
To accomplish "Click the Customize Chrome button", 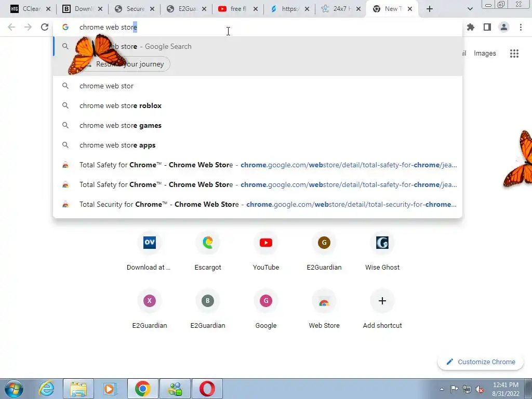I will pos(481,362).
